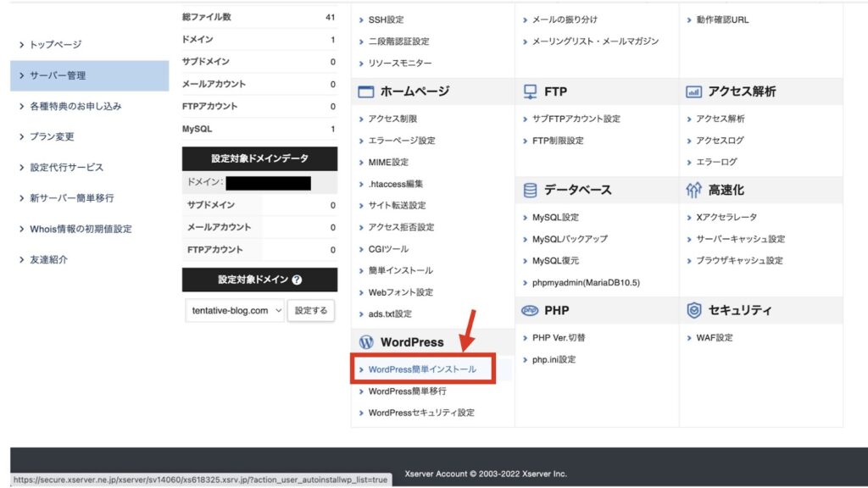Open 簡単インストール link under ホームページ

(x=400, y=270)
